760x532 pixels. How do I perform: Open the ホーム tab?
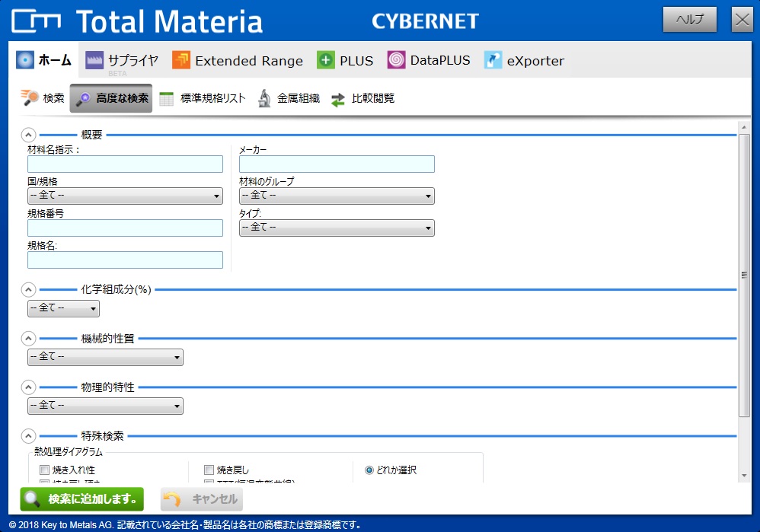pyautogui.click(x=43, y=60)
